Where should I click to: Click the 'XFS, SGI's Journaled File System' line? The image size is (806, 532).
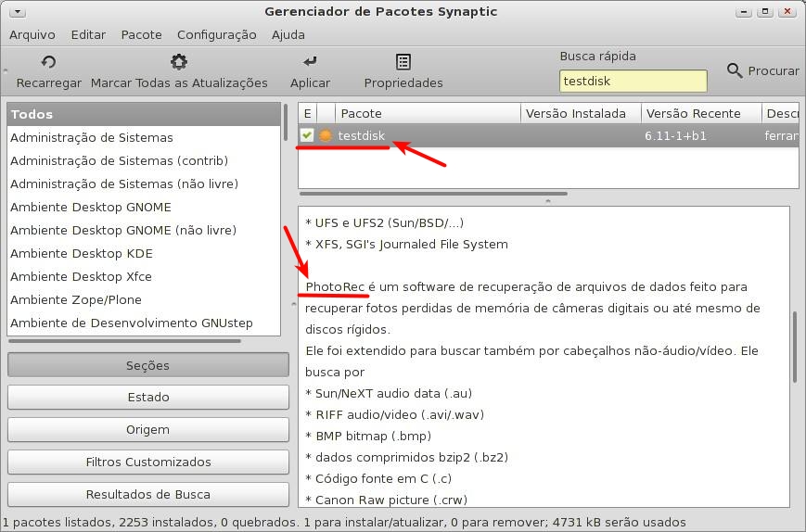coord(406,244)
